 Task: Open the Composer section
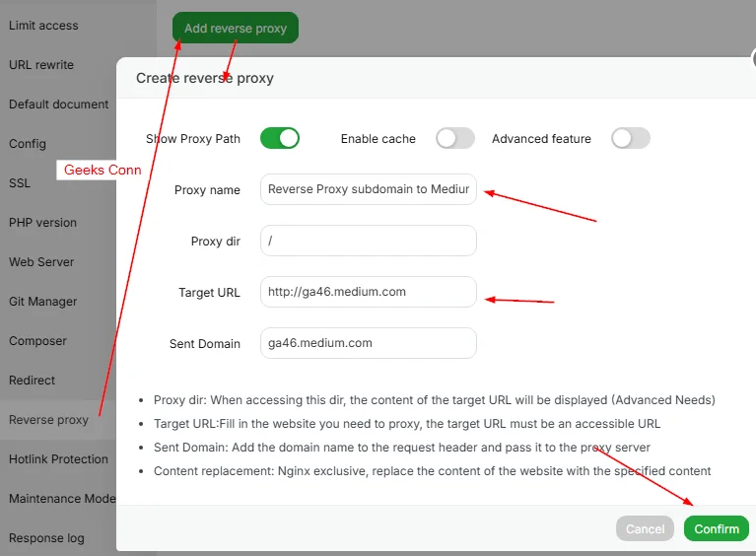(x=37, y=341)
